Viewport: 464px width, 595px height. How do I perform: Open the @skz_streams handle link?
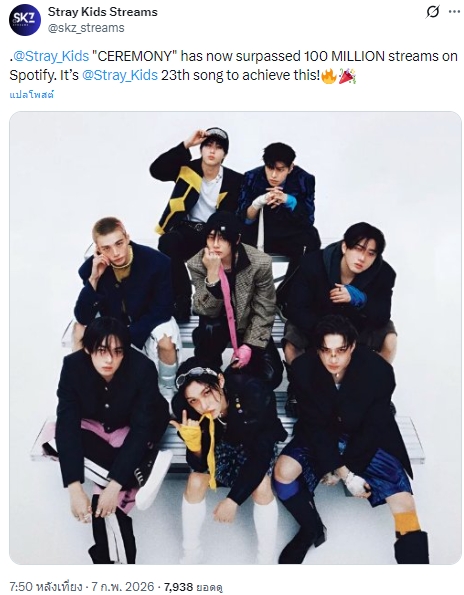pyautogui.click(x=86, y=28)
